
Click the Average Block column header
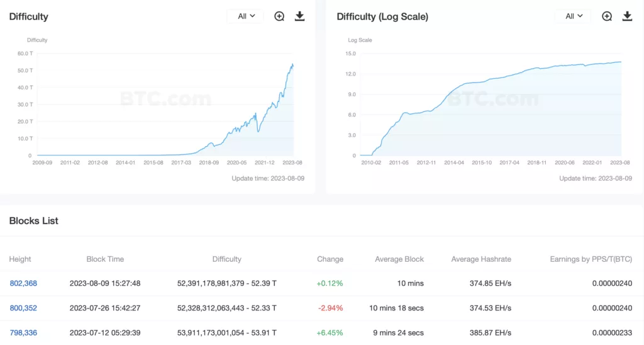[399, 259]
